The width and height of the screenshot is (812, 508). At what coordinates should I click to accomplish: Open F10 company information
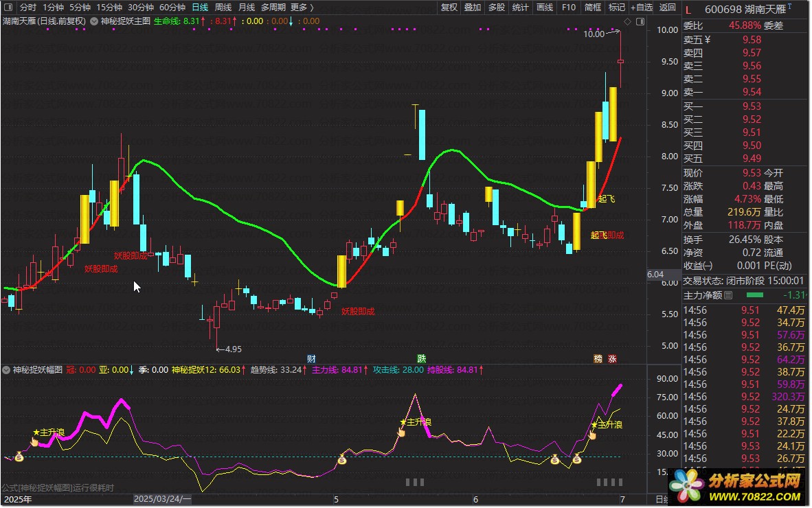click(x=569, y=8)
